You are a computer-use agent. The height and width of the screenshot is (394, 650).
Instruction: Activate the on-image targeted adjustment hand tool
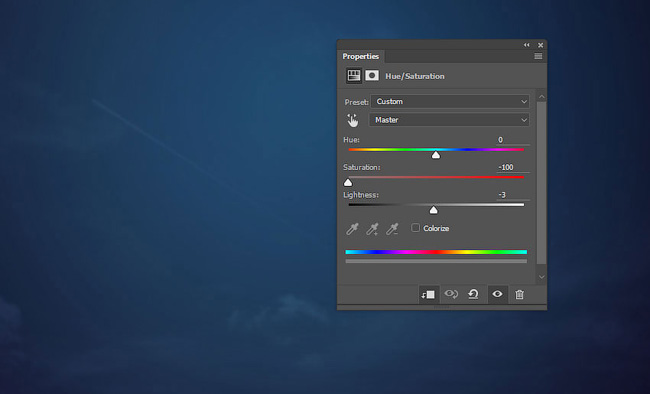(352, 120)
